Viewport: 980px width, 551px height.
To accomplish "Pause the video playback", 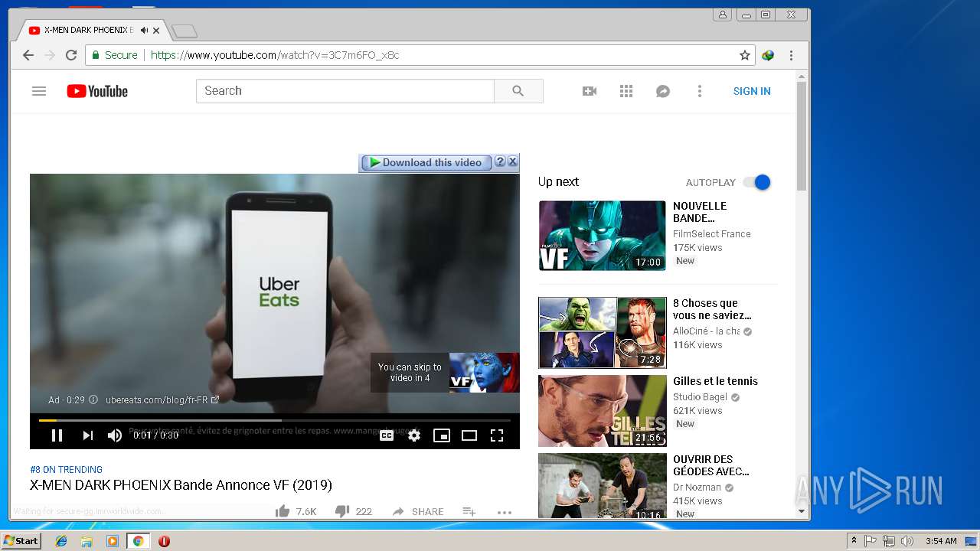I will pyautogui.click(x=57, y=435).
